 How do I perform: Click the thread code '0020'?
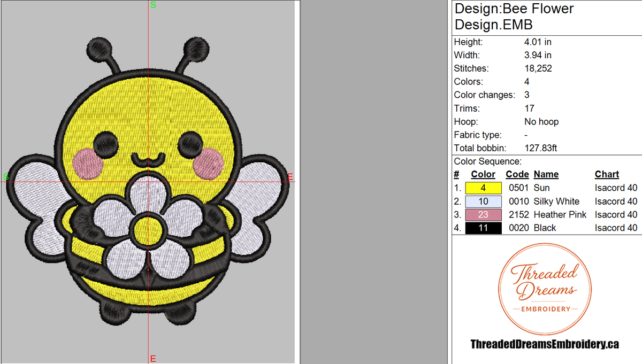coord(518,228)
